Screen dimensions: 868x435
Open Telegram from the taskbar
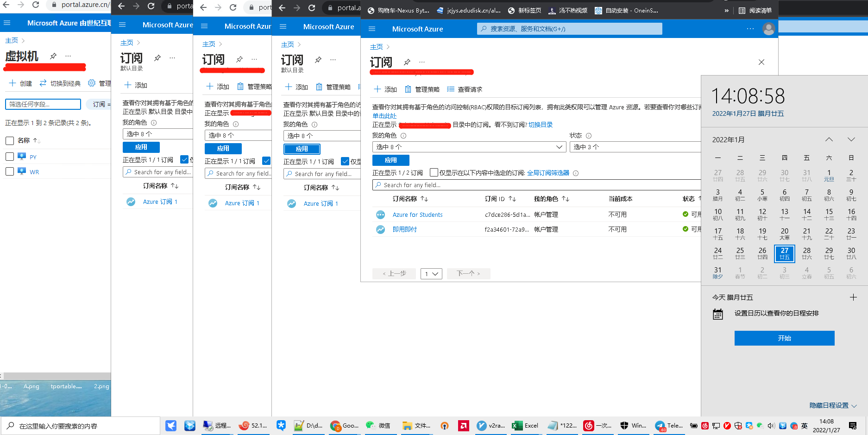668,425
